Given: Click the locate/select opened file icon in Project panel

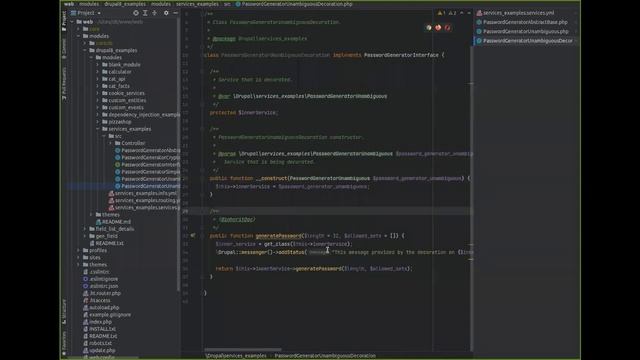Looking at the screenshot, I should click(136, 13).
